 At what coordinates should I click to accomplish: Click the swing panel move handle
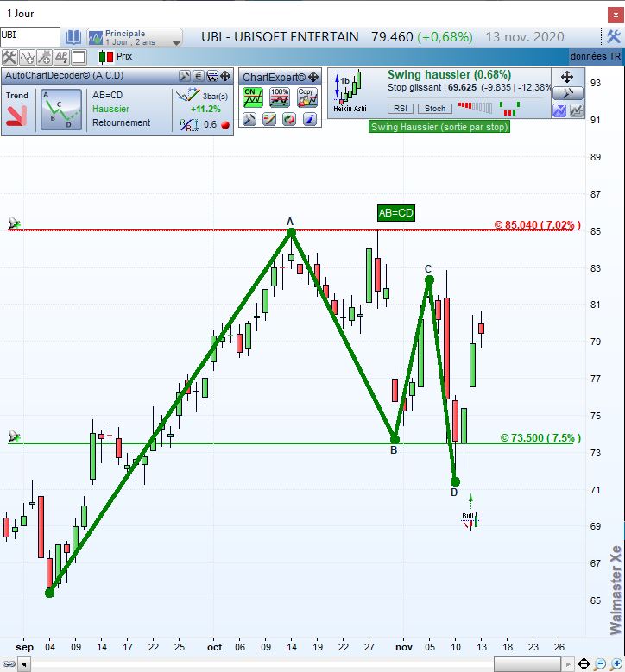point(567,77)
